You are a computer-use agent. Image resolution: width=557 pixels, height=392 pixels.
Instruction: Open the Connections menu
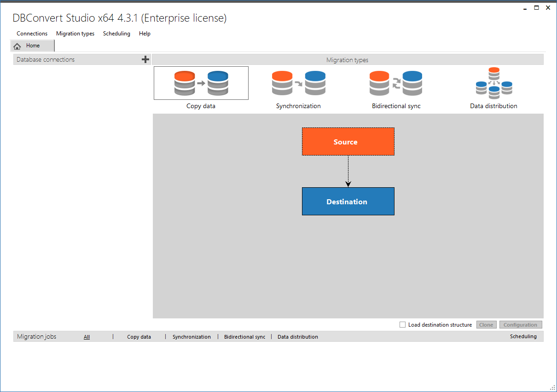[32, 34]
